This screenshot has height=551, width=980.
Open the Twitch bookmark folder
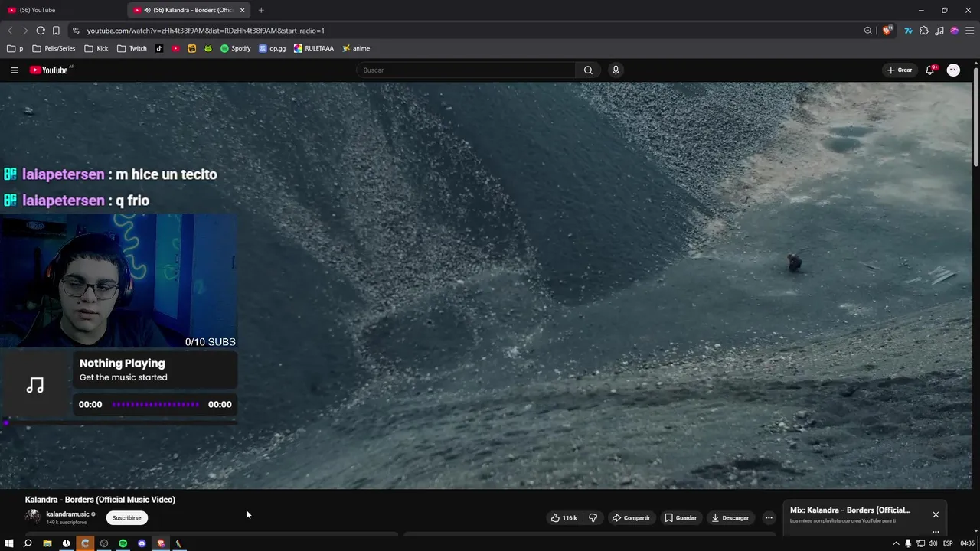(132, 48)
